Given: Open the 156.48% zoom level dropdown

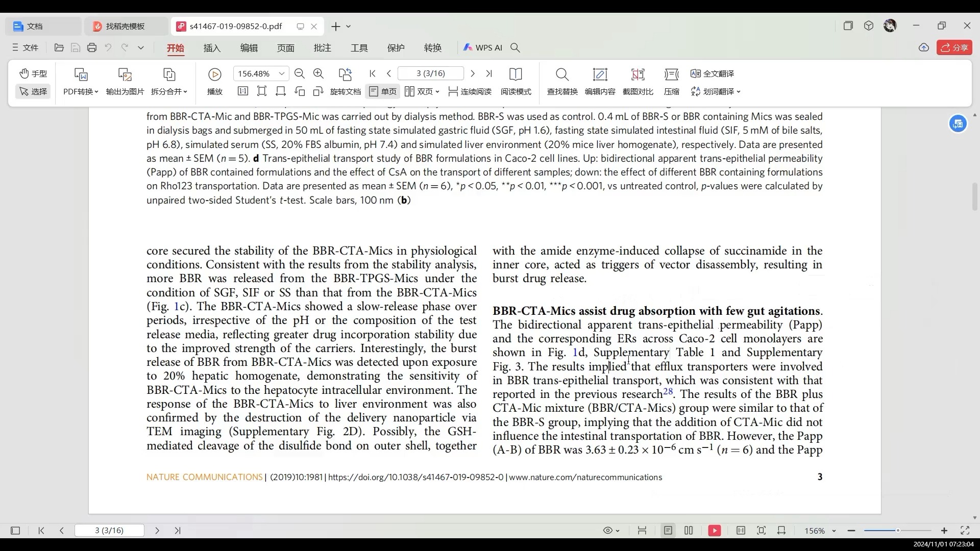Looking at the screenshot, I should pos(281,74).
